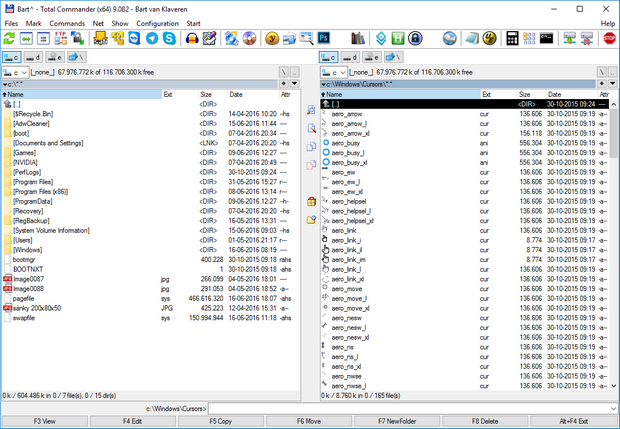Open the command prompt toolbar icon
620x429 pixels.
pyautogui.click(x=546, y=38)
